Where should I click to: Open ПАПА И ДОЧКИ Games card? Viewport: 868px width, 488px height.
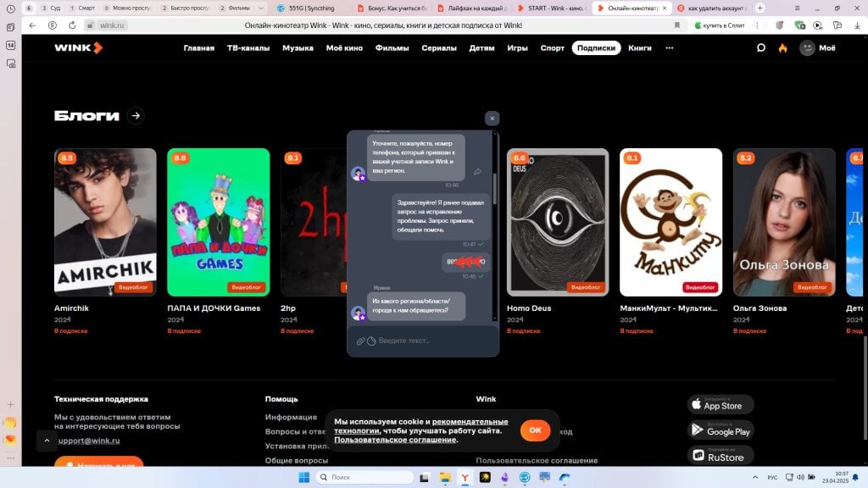click(219, 222)
